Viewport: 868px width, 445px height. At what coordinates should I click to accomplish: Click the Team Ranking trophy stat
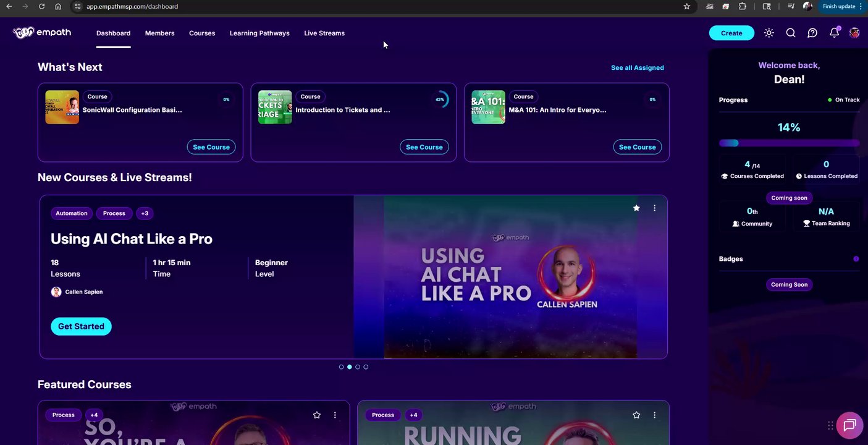(826, 218)
